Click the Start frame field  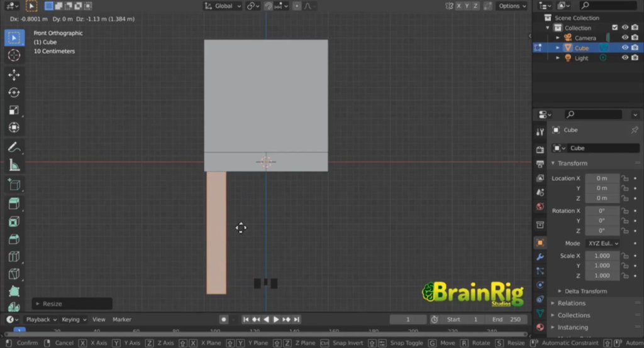coord(463,319)
